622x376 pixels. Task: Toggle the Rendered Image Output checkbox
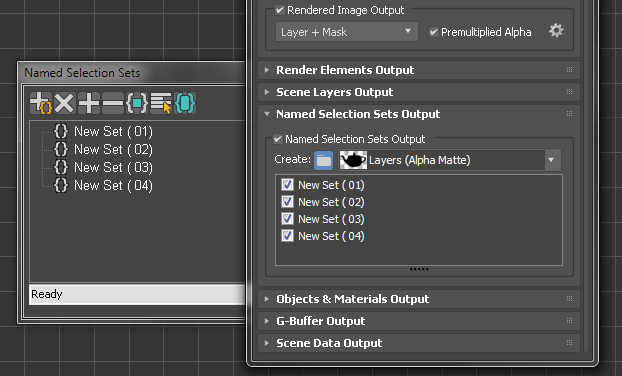[280, 10]
